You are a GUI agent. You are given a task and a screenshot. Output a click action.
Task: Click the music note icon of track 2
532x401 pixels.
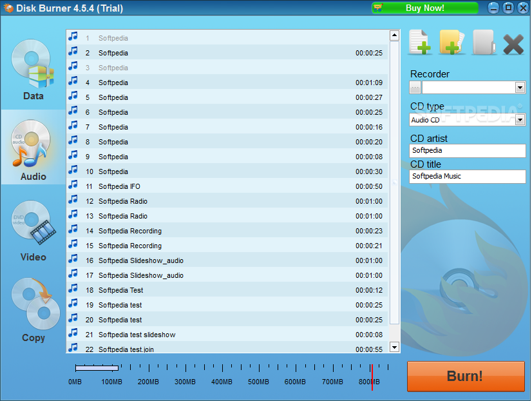(x=73, y=52)
